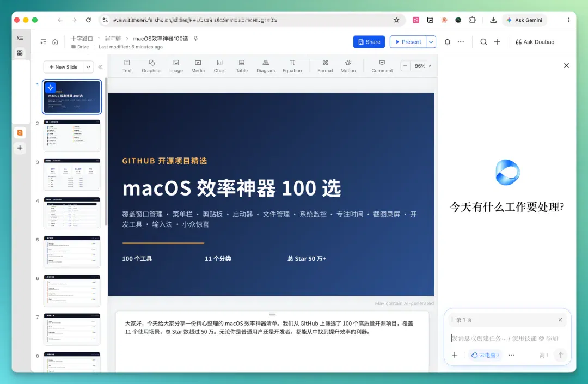Open browser extensions puzzle icon
The image size is (588, 384).
tap(473, 20)
